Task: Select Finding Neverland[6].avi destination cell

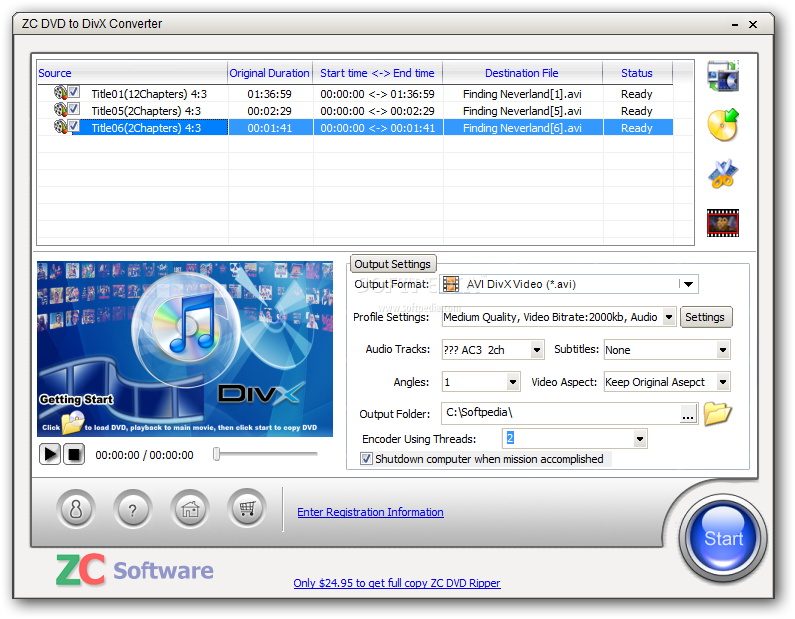Action: pyautogui.click(x=523, y=128)
